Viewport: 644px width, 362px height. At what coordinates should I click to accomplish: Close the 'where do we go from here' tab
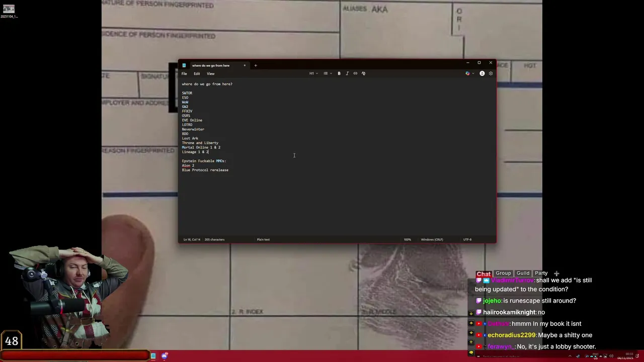pyautogui.click(x=245, y=65)
